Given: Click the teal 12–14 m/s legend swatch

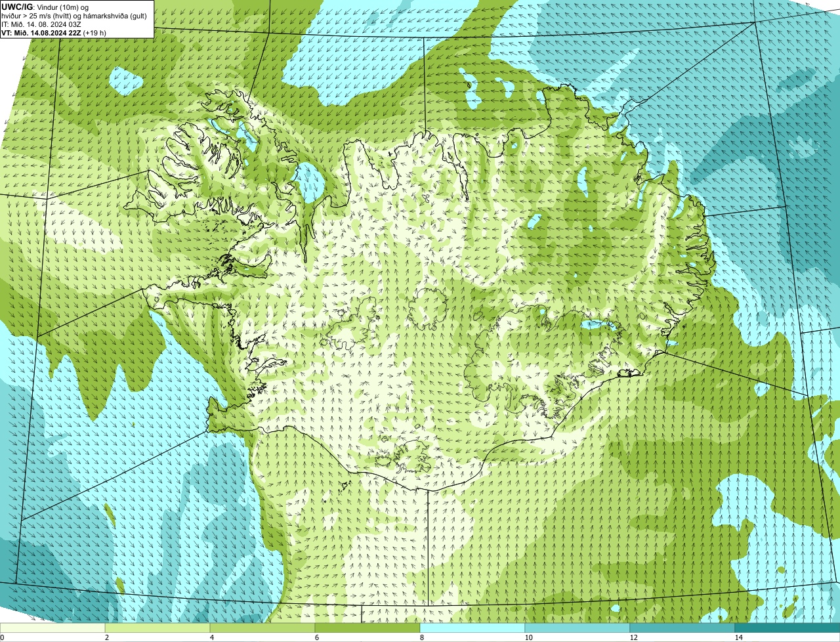Looking at the screenshot, I should point(682,628).
